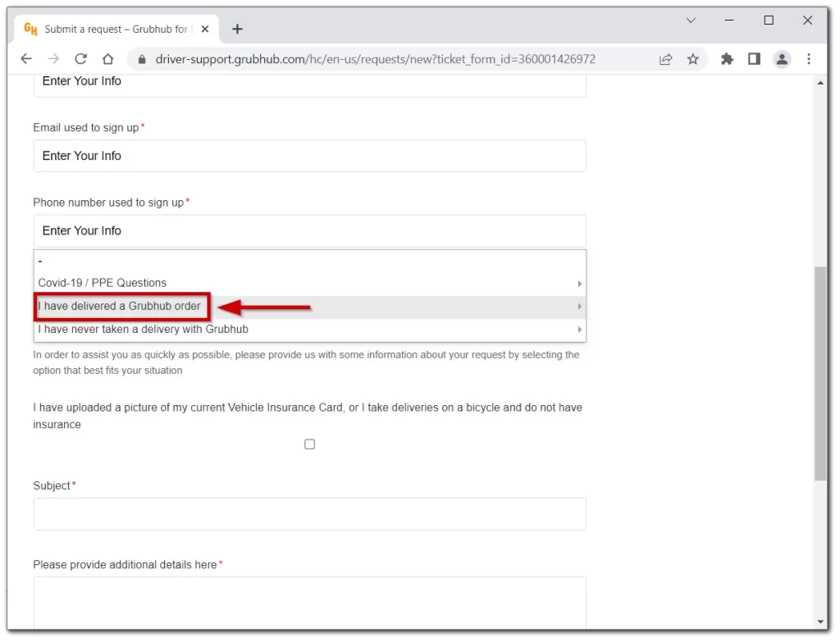Open the browser home page
This screenshot has width=840, height=642.
pyautogui.click(x=108, y=58)
